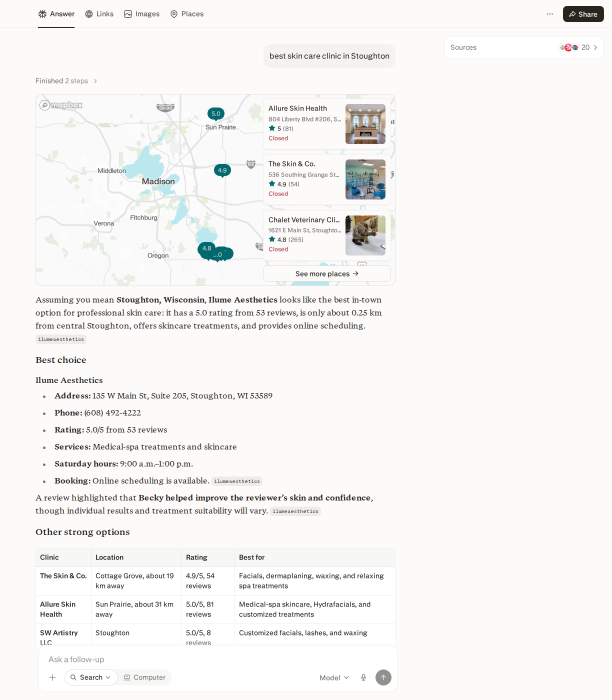Click the Mapbox logo on map

click(61, 105)
